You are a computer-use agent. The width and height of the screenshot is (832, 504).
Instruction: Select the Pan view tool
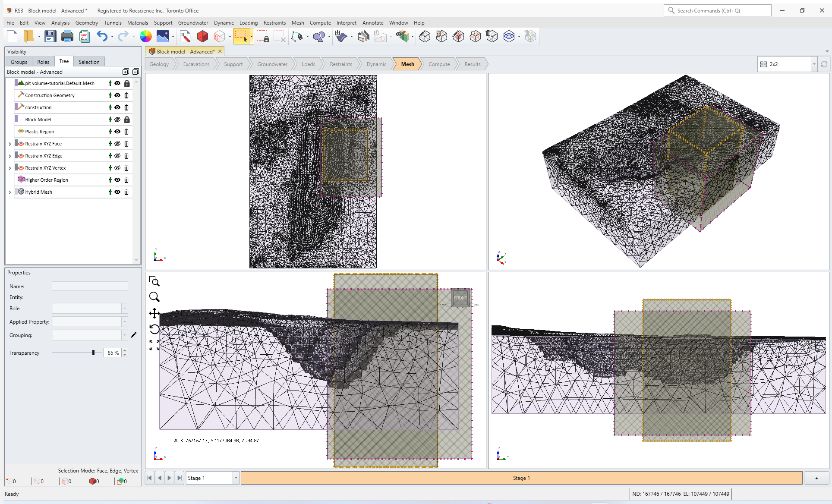[154, 313]
